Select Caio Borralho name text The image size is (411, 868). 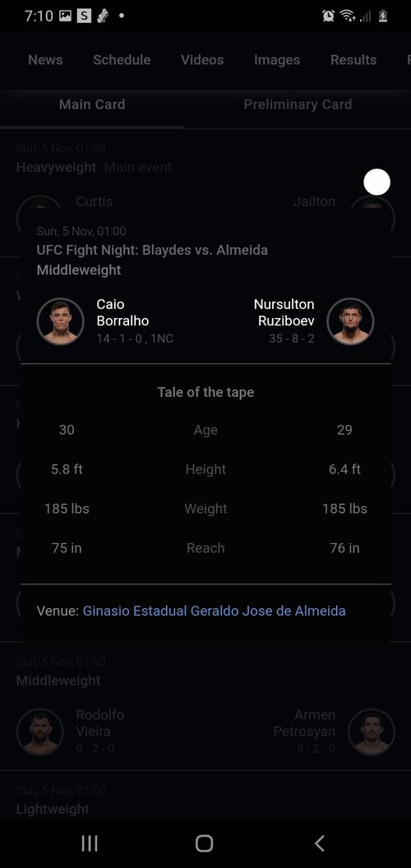coord(122,312)
